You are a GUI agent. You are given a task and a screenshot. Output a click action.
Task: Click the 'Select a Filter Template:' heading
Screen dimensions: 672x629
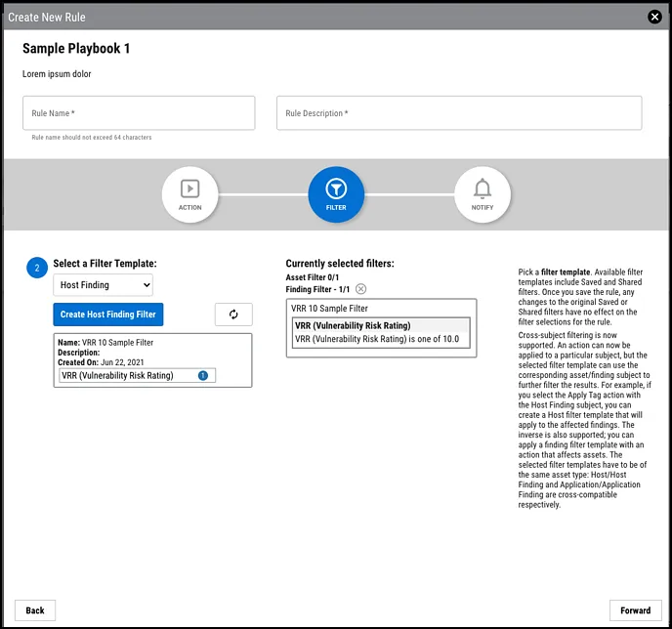(105, 264)
